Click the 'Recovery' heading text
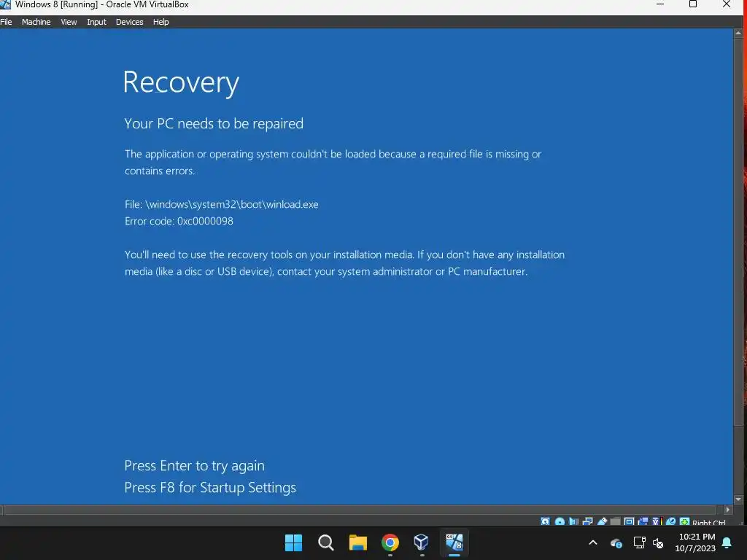 pos(181,82)
